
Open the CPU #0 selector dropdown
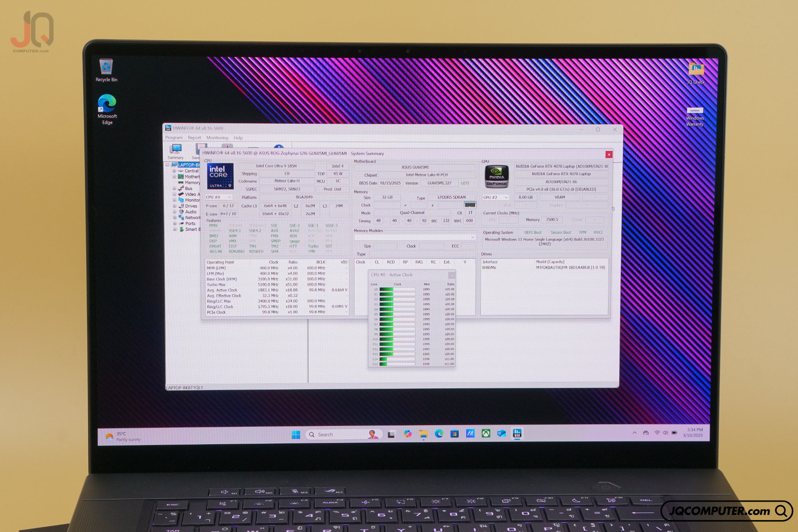pyautogui.click(x=219, y=197)
